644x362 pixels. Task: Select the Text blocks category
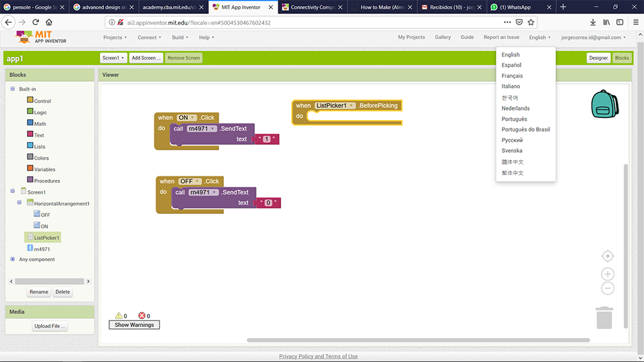pos(36,135)
